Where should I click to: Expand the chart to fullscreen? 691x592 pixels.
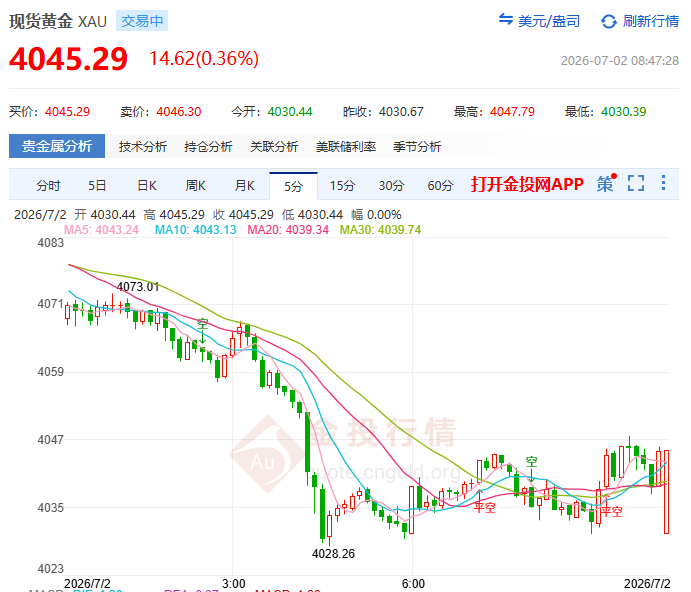[x=636, y=183]
